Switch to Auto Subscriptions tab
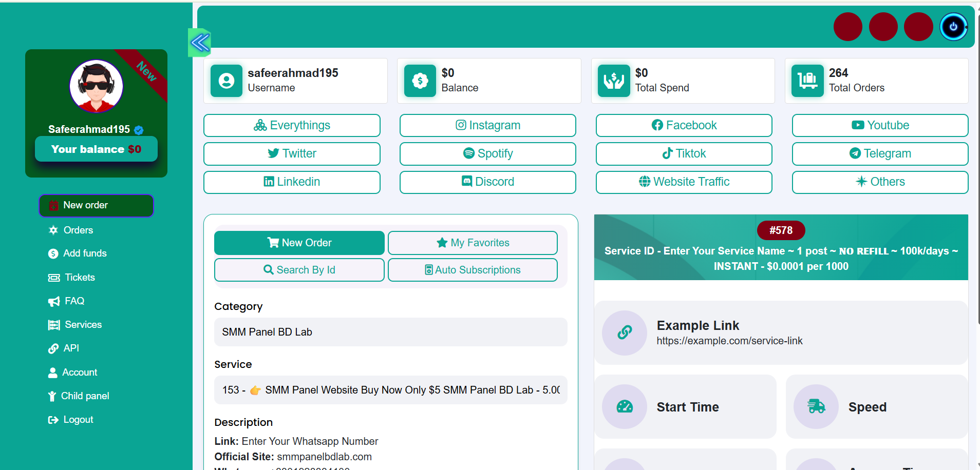The image size is (980, 470). (473, 270)
